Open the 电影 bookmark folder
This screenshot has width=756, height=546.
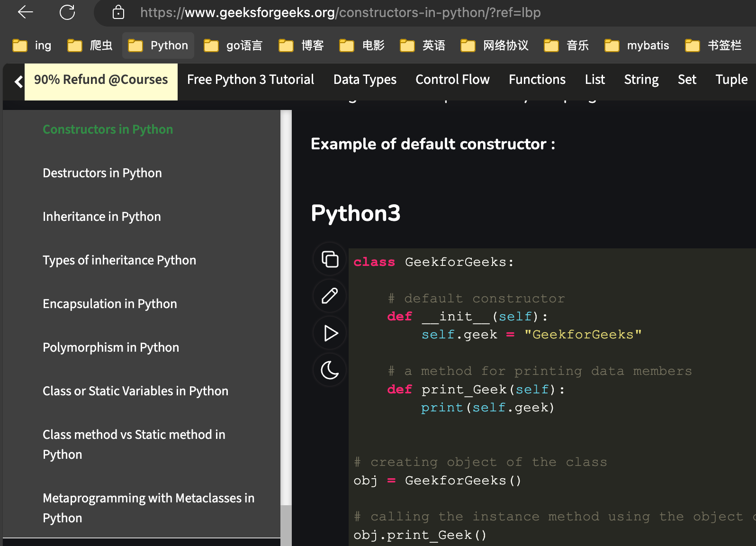pyautogui.click(x=362, y=45)
